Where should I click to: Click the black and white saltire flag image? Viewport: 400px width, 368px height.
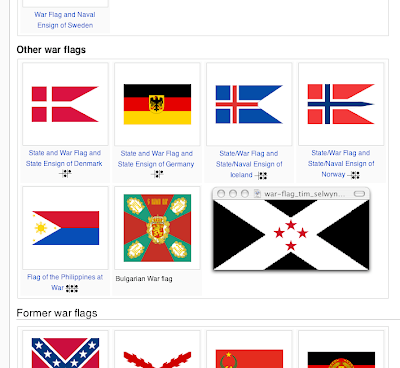(291, 235)
